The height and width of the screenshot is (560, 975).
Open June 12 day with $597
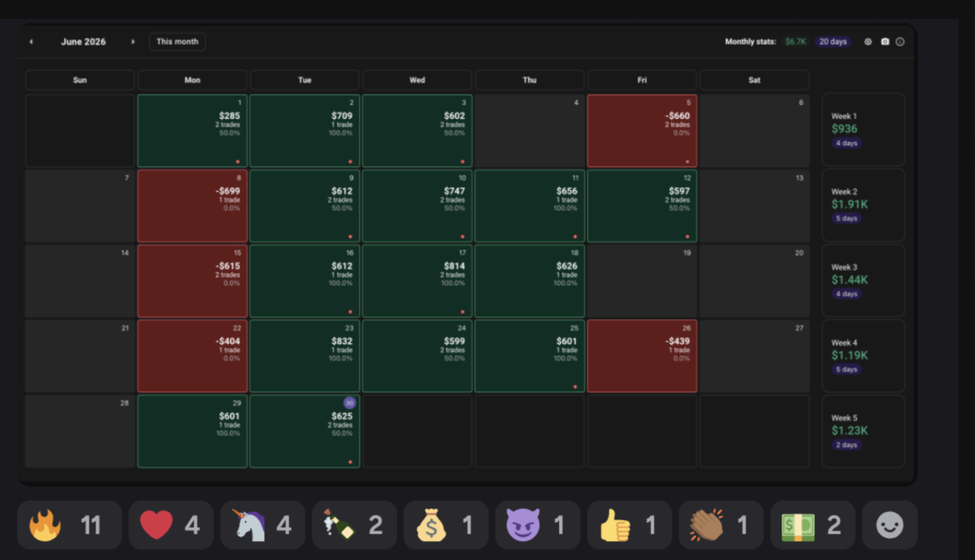click(x=642, y=206)
